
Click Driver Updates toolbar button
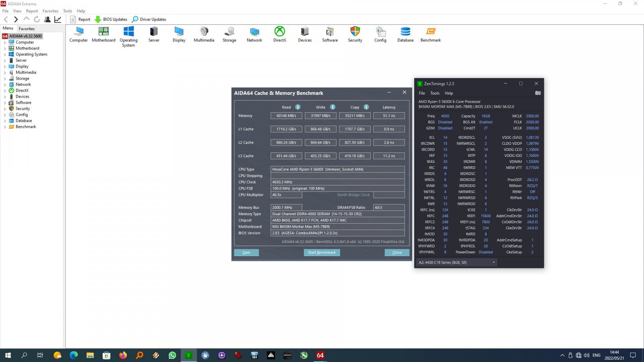tap(149, 19)
